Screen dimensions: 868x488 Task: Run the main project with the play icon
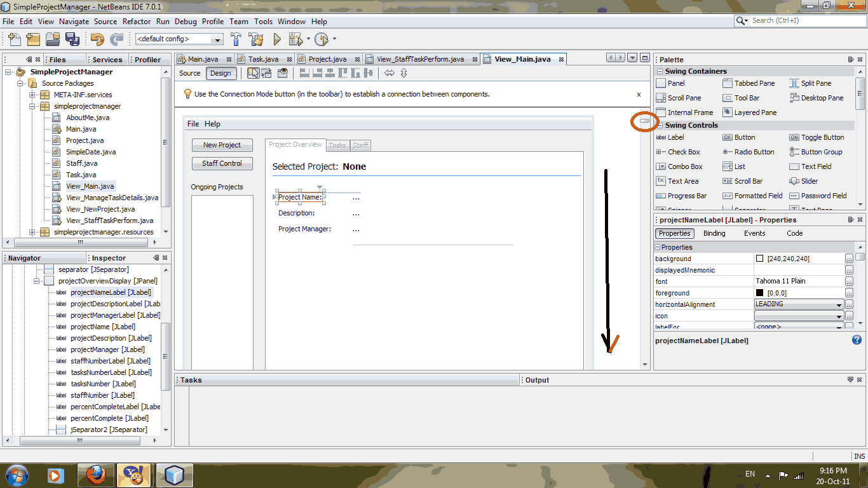click(x=277, y=39)
